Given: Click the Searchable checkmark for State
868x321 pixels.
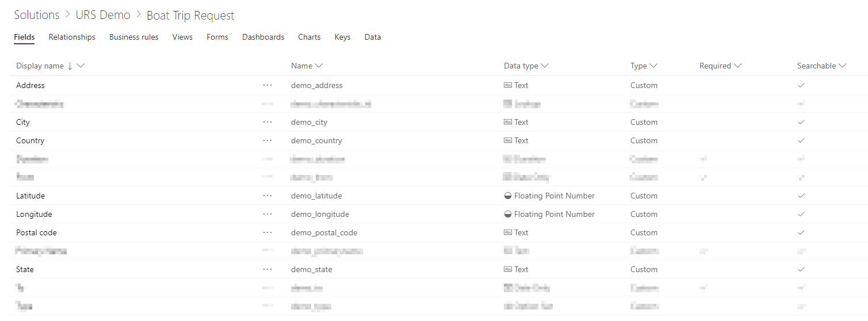Looking at the screenshot, I should pos(801,269).
